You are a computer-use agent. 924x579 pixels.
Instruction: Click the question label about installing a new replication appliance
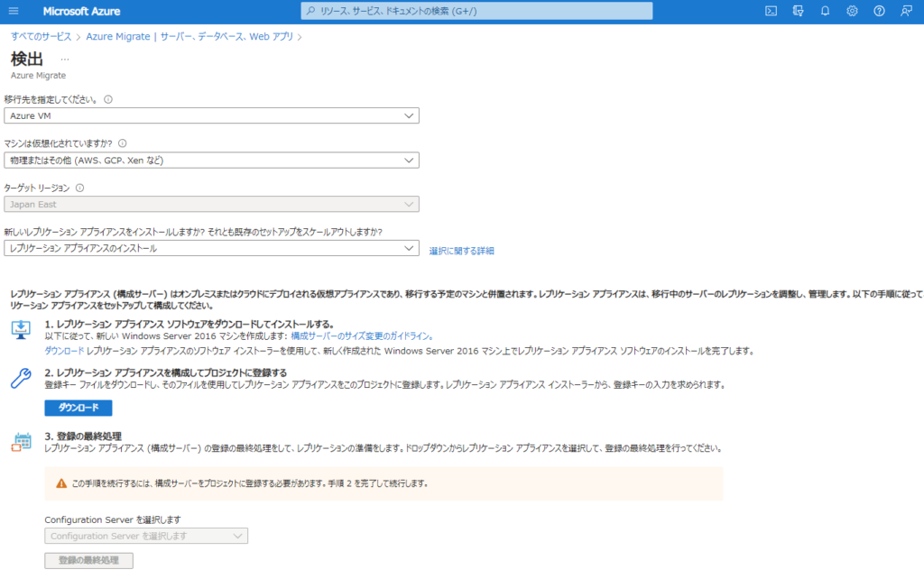click(193, 232)
